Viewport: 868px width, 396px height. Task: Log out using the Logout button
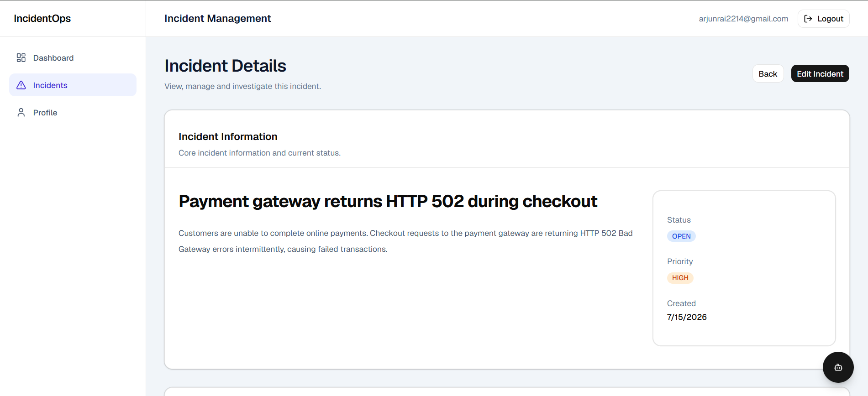coord(824,19)
